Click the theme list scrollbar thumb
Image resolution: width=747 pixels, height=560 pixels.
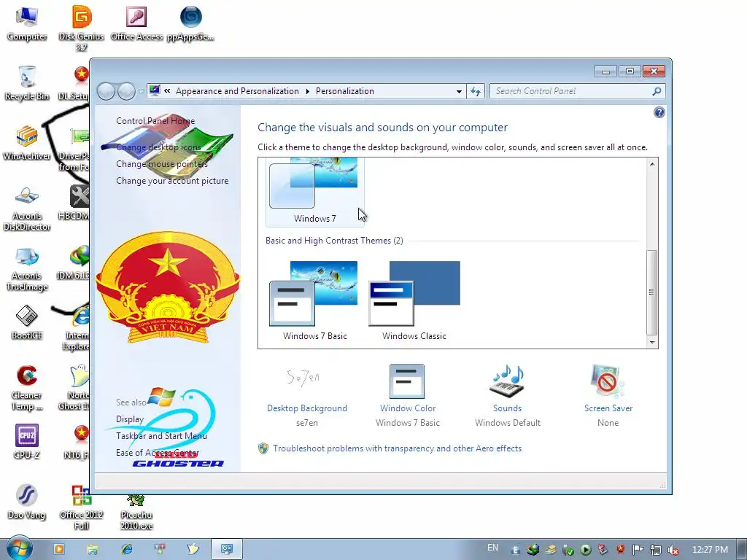click(651, 292)
